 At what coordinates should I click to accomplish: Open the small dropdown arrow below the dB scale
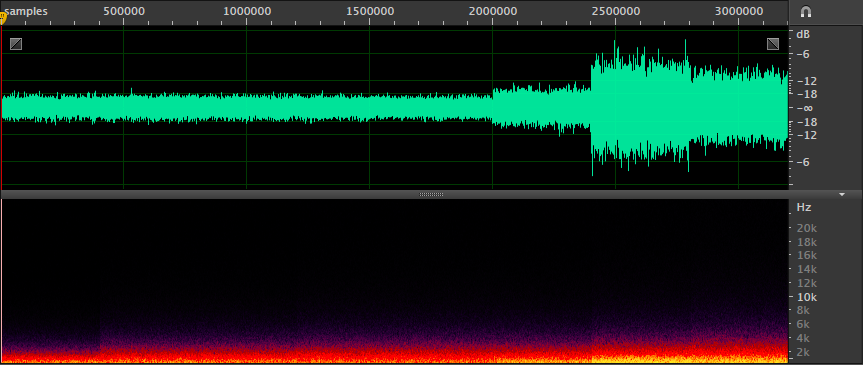pos(842,194)
